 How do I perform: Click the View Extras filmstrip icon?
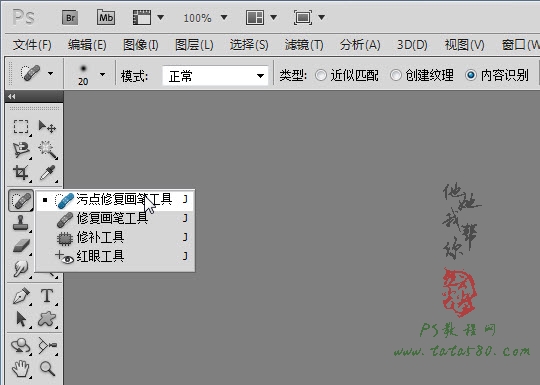tap(142, 17)
